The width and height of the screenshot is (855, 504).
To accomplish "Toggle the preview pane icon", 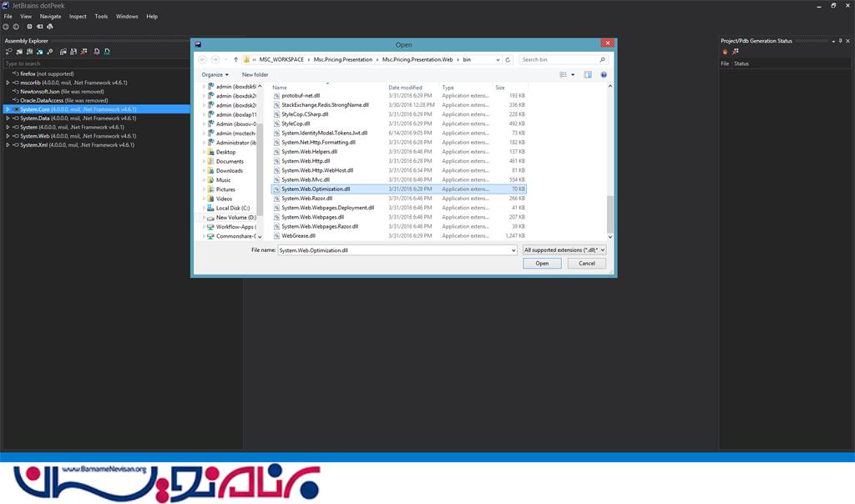I will pyautogui.click(x=587, y=74).
